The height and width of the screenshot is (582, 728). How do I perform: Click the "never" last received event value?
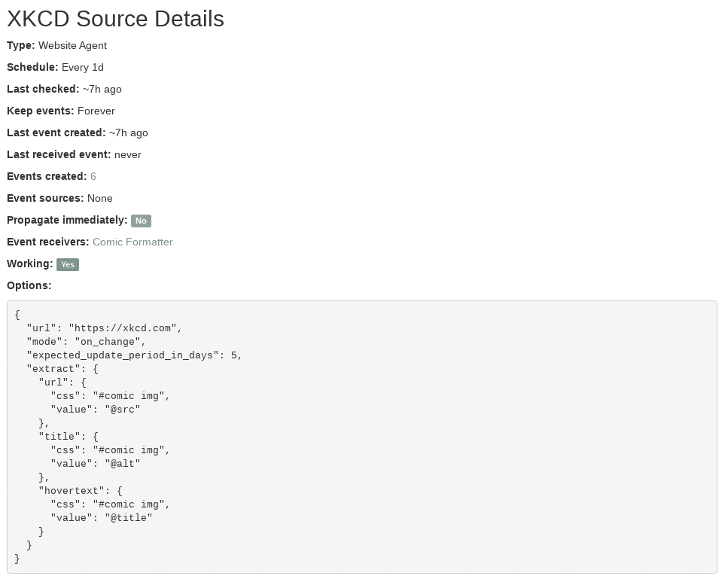(128, 155)
